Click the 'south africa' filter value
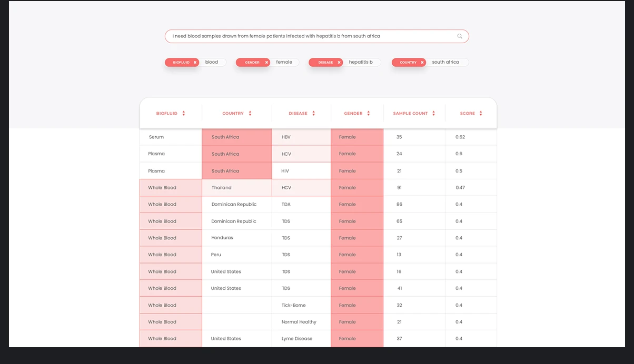 pyautogui.click(x=445, y=62)
